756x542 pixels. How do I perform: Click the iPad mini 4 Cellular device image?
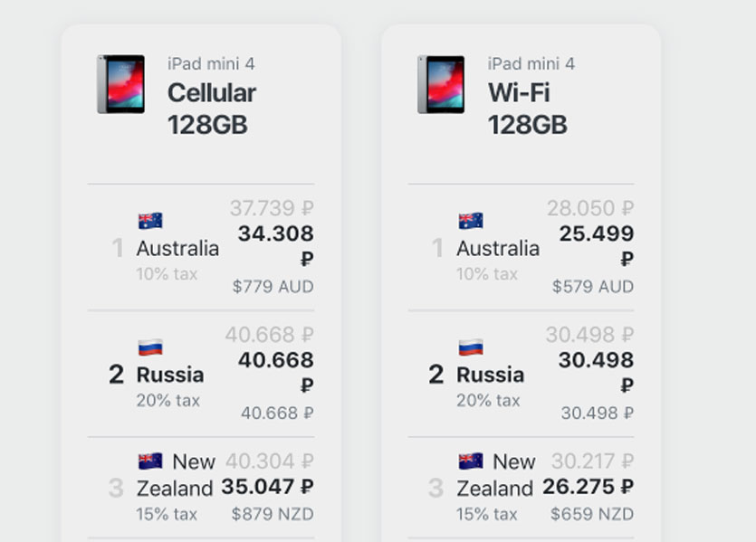[x=120, y=84]
